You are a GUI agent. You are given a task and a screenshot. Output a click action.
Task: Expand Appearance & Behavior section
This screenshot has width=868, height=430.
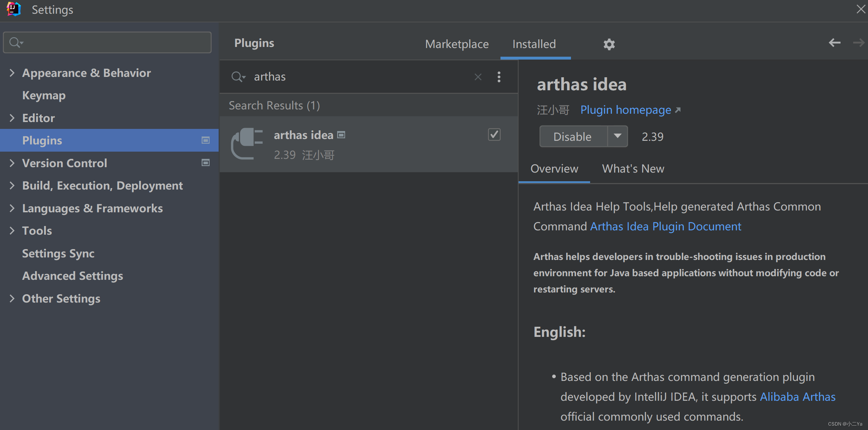point(12,73)
